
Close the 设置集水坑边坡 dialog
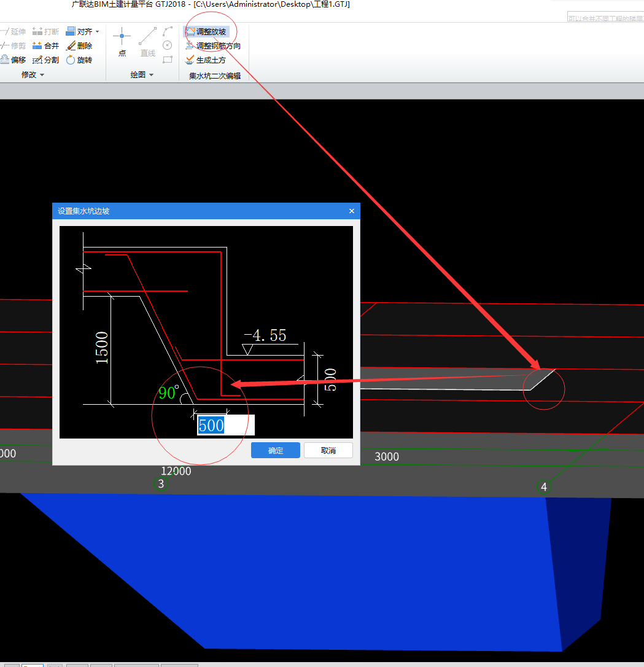pyautogui.click(x=352, y=211)
